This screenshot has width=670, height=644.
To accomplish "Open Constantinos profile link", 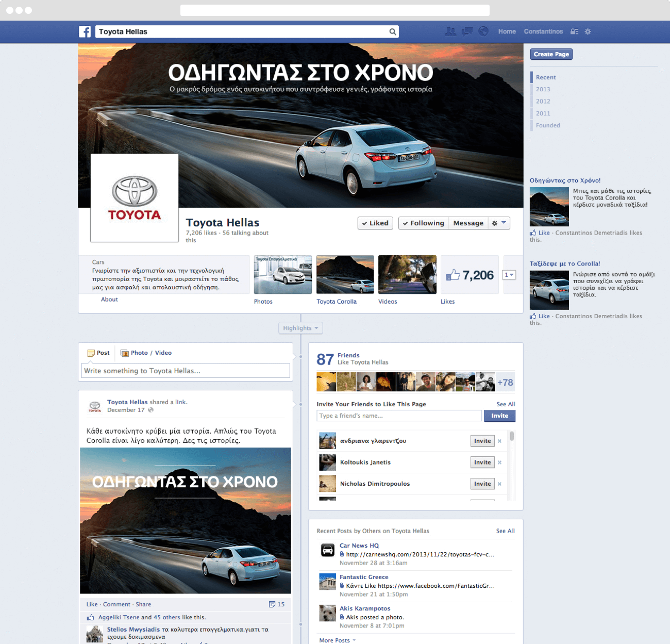I will [x=543, y=31].
